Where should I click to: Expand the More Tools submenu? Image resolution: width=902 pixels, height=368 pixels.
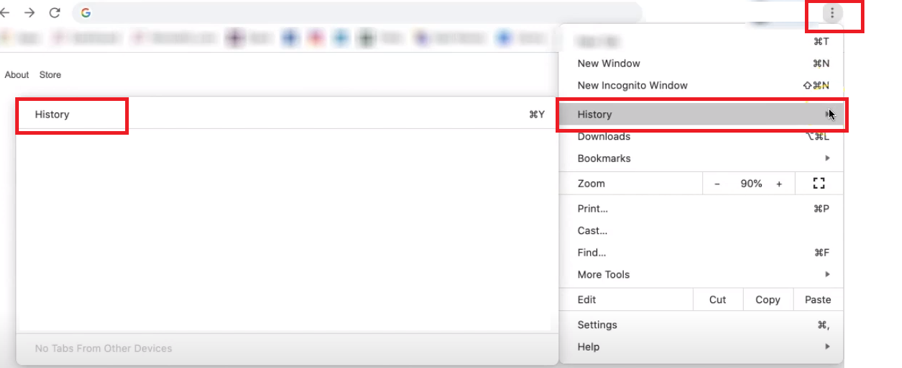[701, 274]
